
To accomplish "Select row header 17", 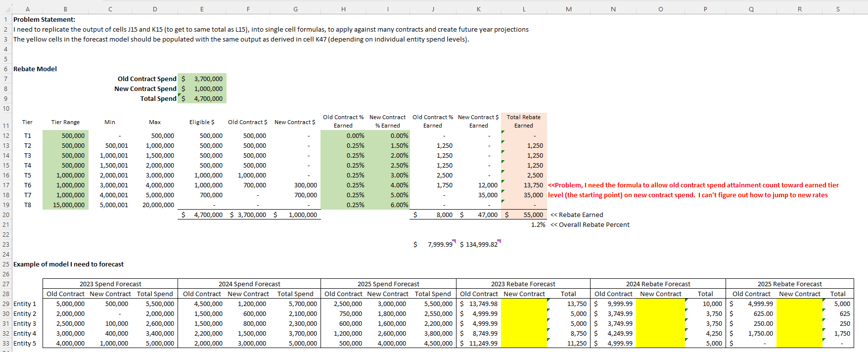I will click(x=6, y=185).
